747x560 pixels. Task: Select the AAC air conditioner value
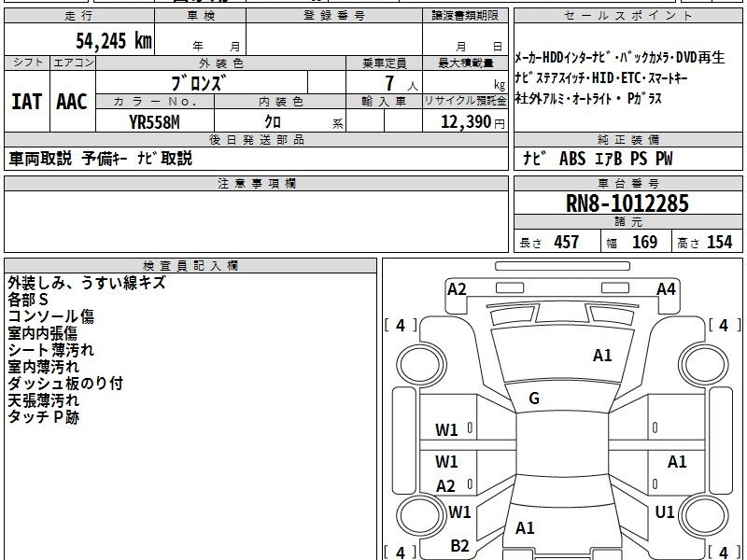(72, 102)
